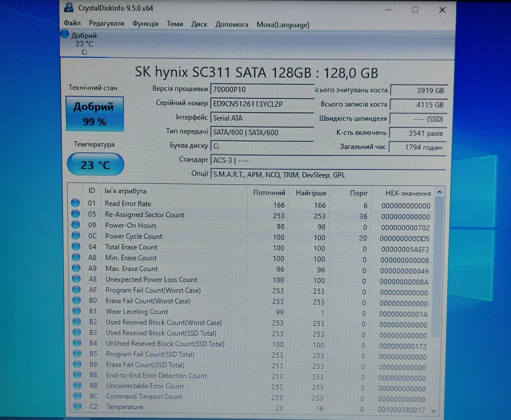
Task: Click the features field listing S.M.A.R.T., APM, NCQ
Action: click(328, 175)
